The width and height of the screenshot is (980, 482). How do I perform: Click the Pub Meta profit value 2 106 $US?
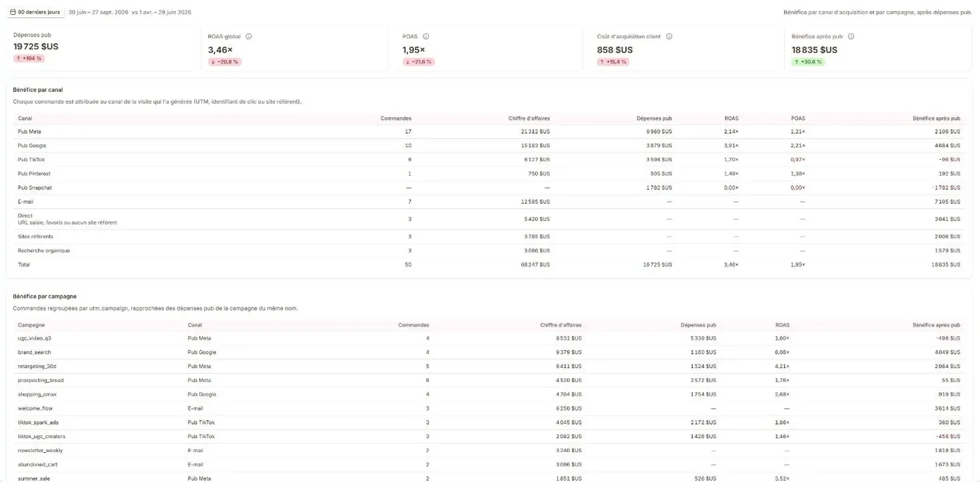click(947, 132)
